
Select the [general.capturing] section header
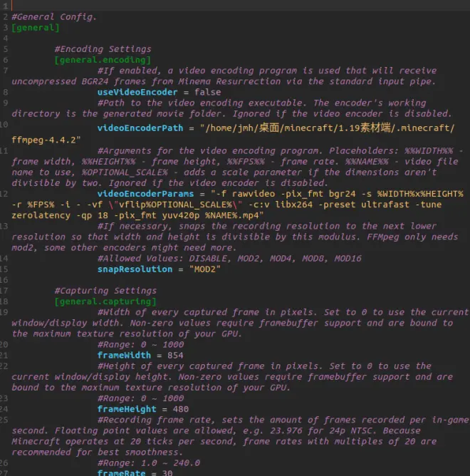pyautogui.click(x=105, y=301)
